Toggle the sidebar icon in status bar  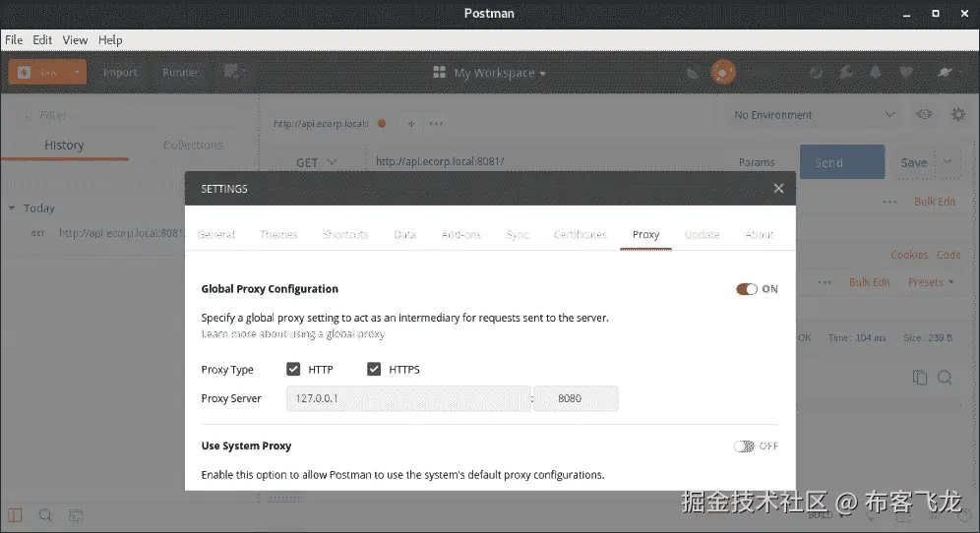(x=15, y=515)
